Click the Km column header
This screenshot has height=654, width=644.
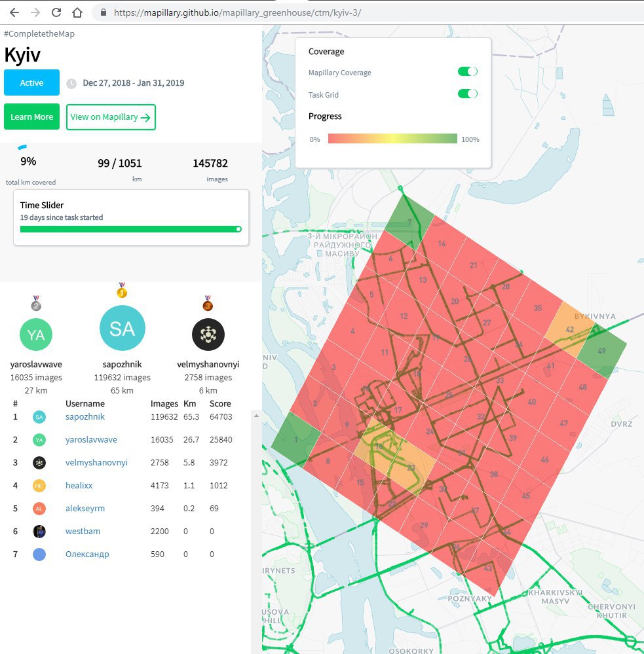189,404
